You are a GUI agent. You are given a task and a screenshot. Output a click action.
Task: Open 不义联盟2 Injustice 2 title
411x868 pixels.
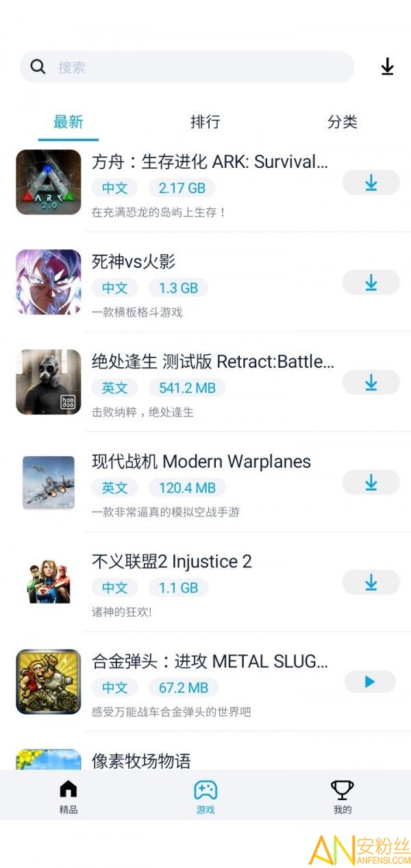172,561
